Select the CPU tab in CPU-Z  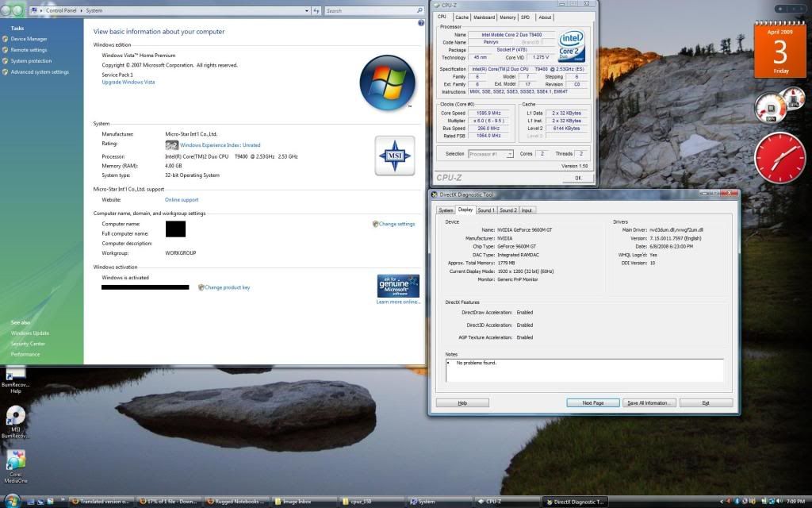pyautogui.click(x=442, y=17)
